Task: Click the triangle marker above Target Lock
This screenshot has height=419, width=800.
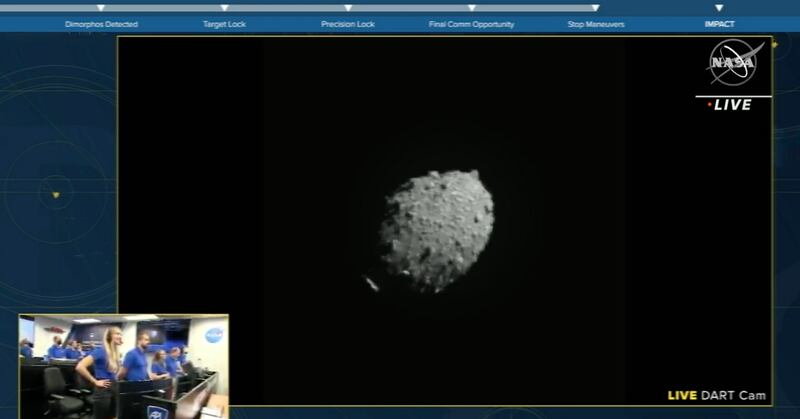Action: [224, 8]
